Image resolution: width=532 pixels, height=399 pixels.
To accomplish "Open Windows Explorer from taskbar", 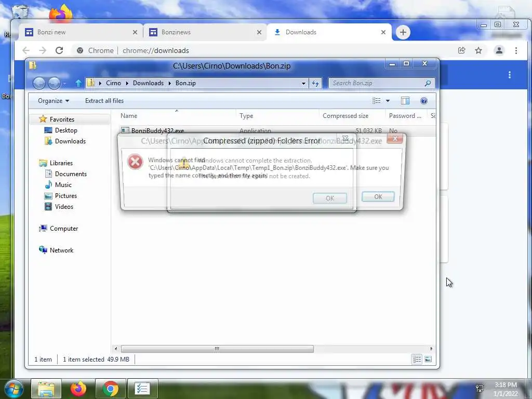I will click(x=46, y=389).
